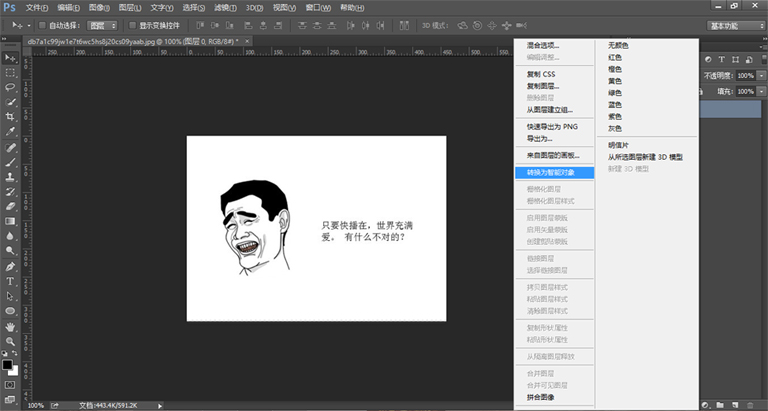Change screen mode icon at toolbox bottom

pyautogui.click(x=10, y=399)
